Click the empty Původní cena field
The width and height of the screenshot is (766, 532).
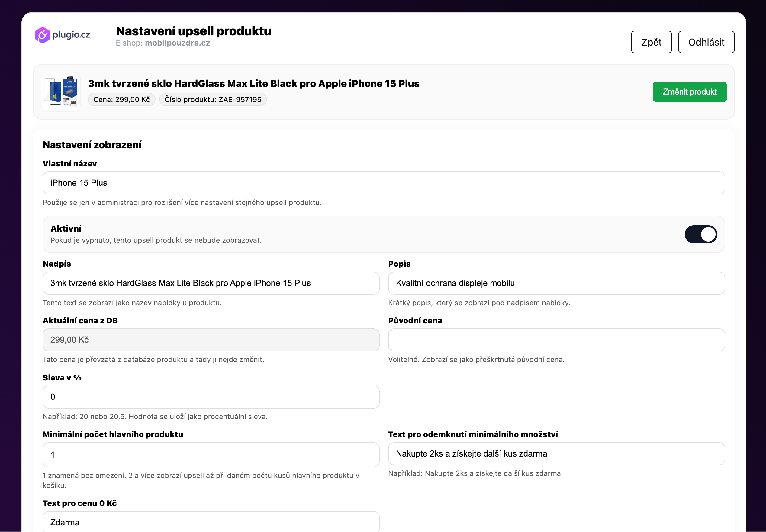click(556, 340)
